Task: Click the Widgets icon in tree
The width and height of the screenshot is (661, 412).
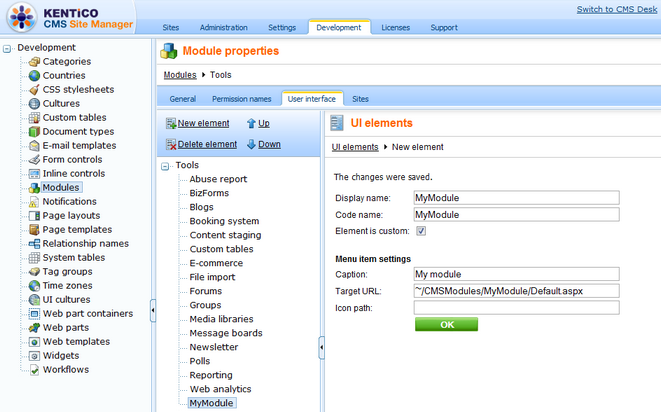Action: pyautogui.click(x=34, y=356)
